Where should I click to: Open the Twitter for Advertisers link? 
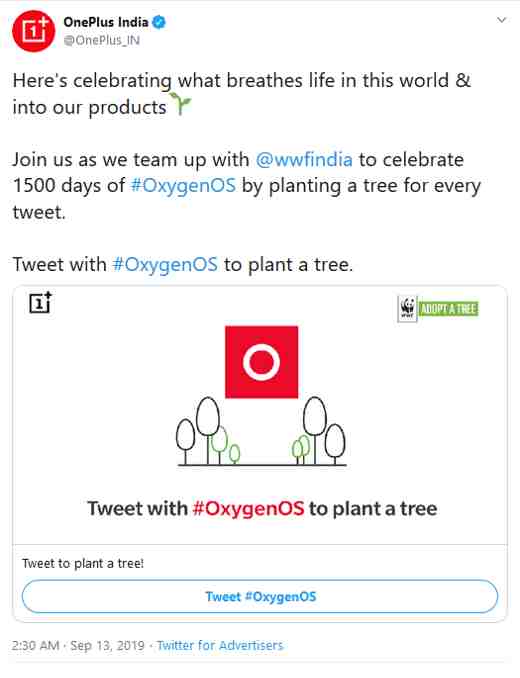[x=220, y=646]
